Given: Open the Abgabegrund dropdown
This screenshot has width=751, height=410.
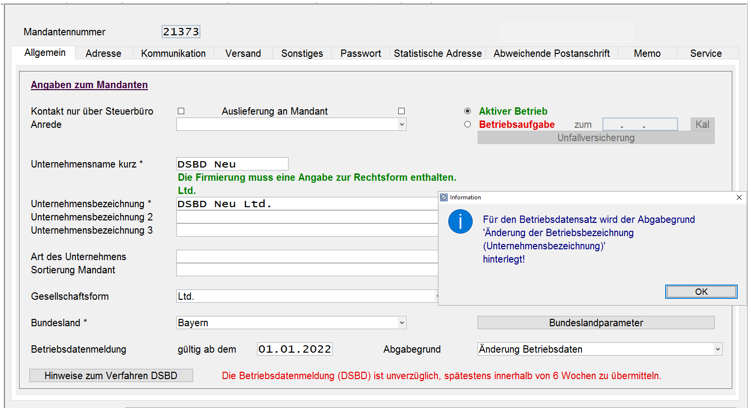Looking at the screenshot, I should 717,349.
